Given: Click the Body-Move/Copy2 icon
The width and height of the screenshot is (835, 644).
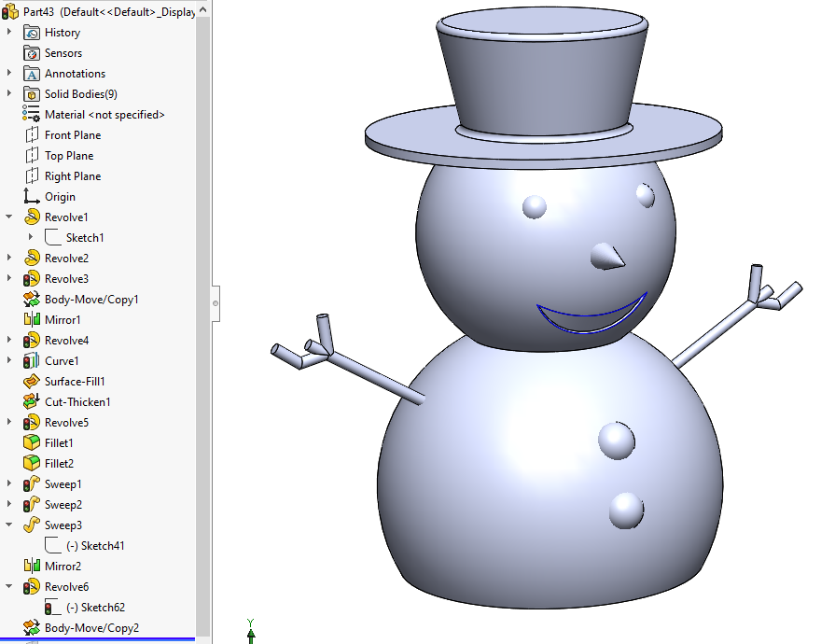Looking at the screenshot, I should tap(32, 628).
